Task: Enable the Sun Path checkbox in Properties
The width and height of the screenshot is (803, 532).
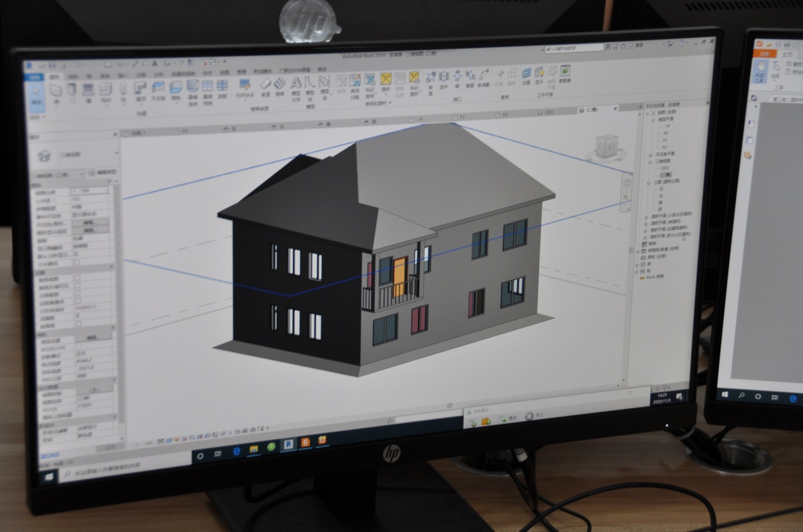Action: (76, 262)
